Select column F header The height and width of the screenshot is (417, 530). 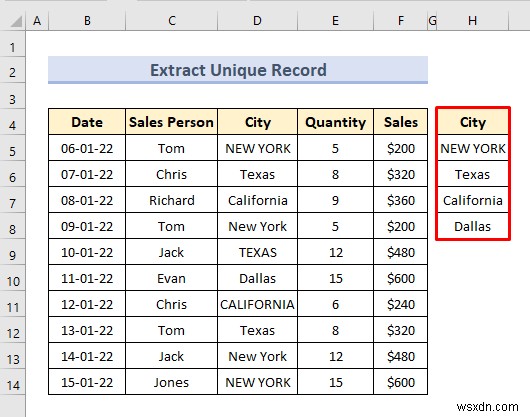[x=401, y=21]
